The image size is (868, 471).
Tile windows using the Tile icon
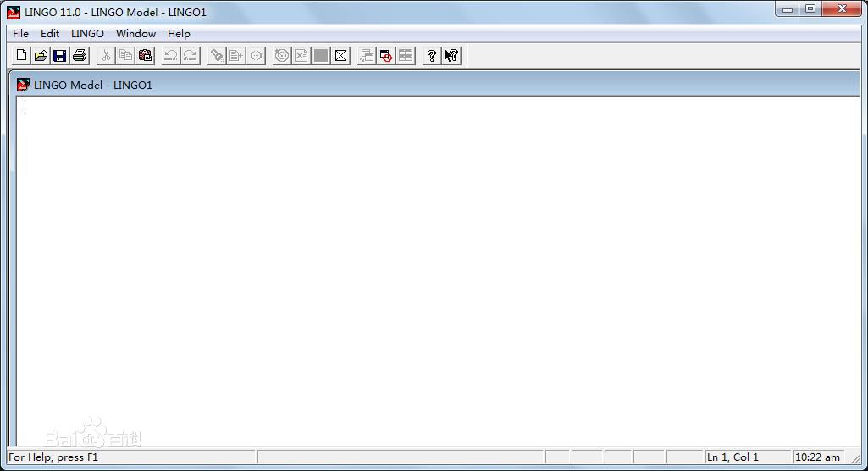pos(406,56)
